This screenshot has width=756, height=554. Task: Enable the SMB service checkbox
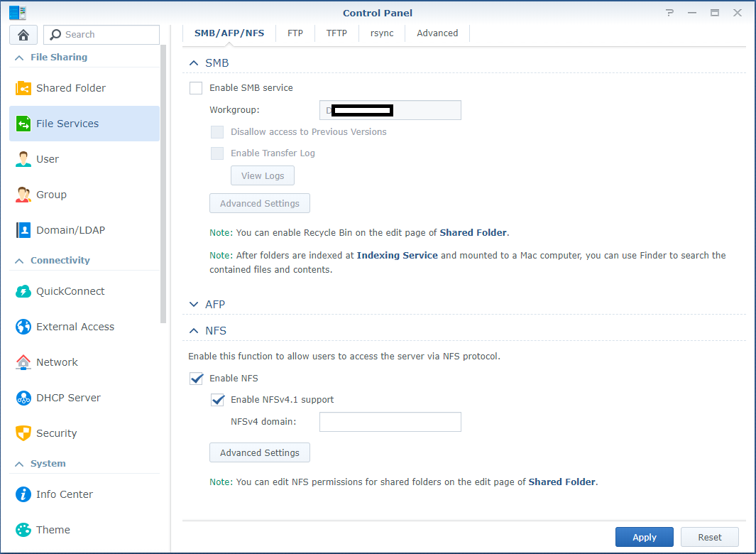(196, 88)
